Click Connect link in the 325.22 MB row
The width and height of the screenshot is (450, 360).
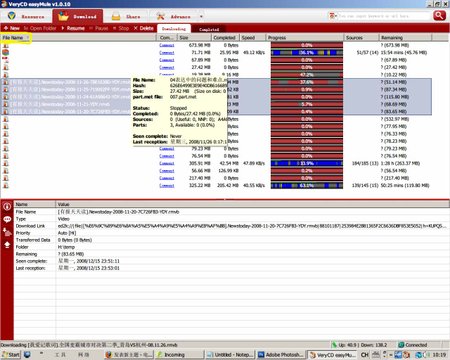167,185
